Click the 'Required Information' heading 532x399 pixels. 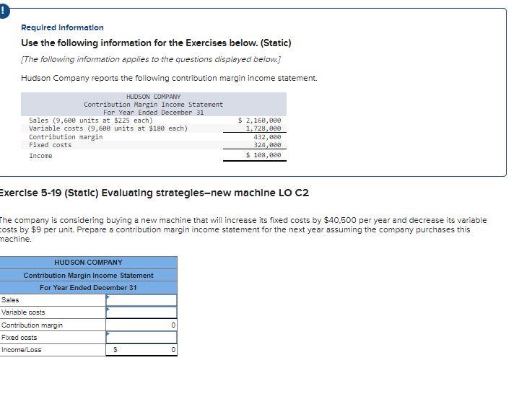pos(62,27)
